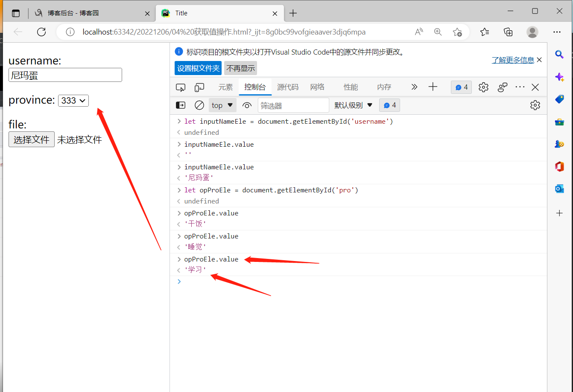Add a new app to sidebar
The width and height of the screenshot is (573, 392).
click(x=559, y=213)
